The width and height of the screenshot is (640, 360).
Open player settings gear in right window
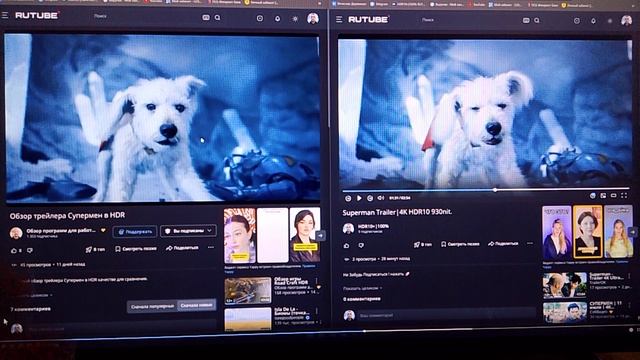[593, 196]
